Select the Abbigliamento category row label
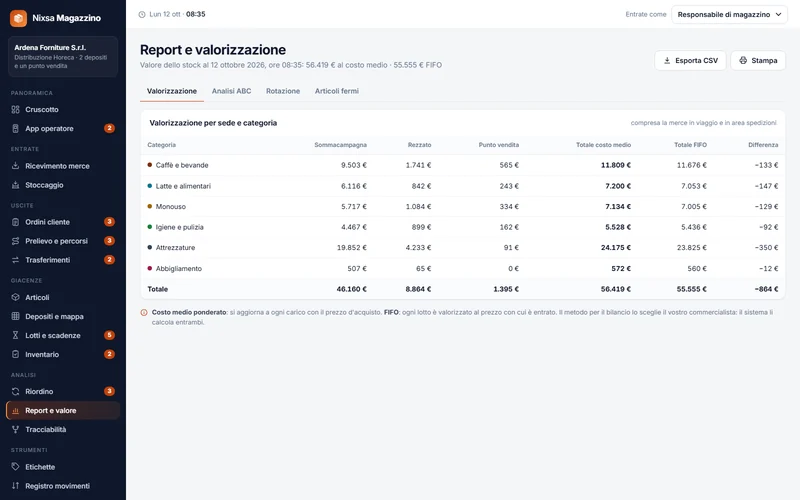This screenshot has height=500, width=800. 179,268
